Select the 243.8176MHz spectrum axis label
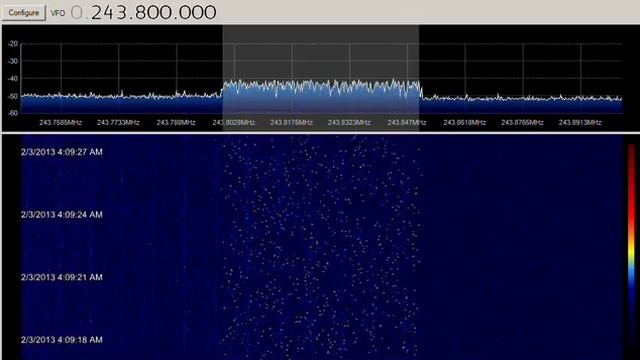The image size is (640, 360). (x=291, y=122)
